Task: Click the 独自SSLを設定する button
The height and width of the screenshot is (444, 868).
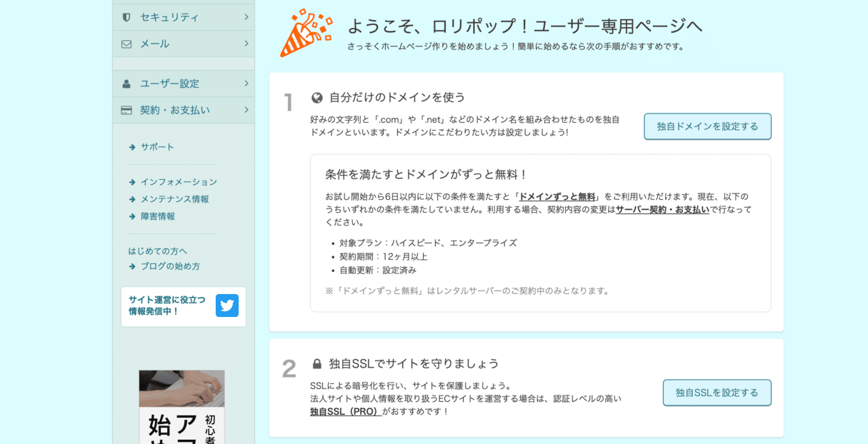Action: pyautogui.click(x=717, y=393)
